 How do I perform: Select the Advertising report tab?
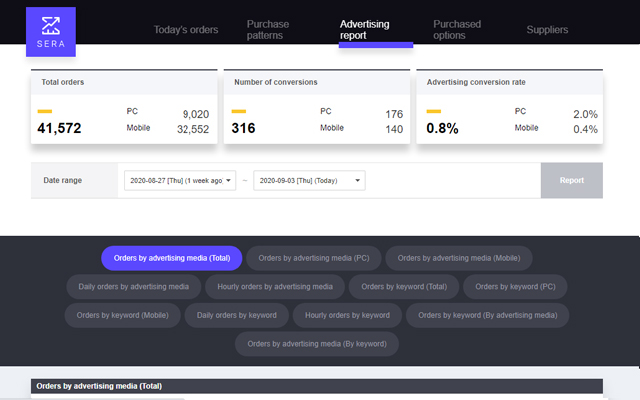pyautogui.click(x=365, y=29)
